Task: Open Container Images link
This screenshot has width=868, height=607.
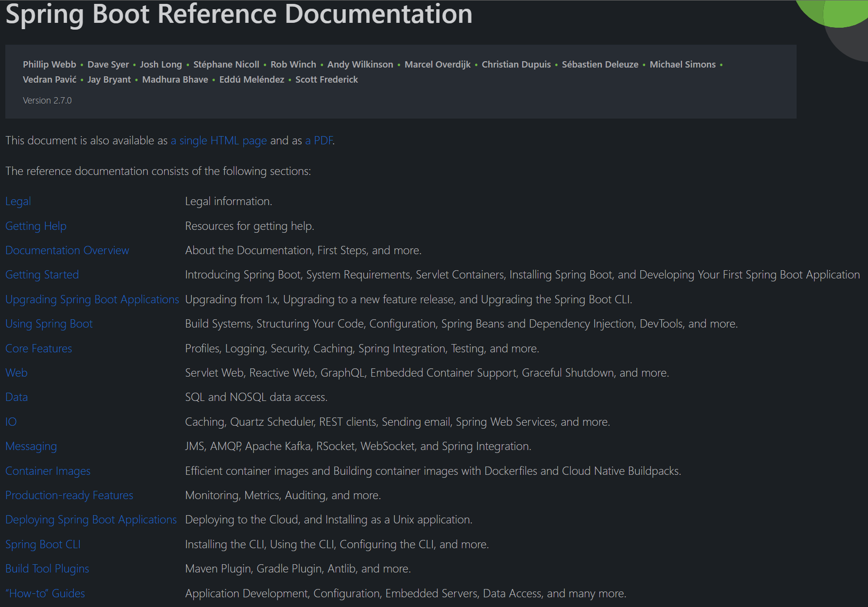Action: click(48, 471)
